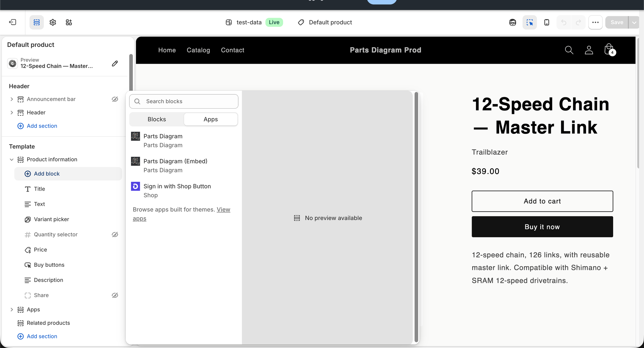Open theme settings gear icon

pos(53,22)
